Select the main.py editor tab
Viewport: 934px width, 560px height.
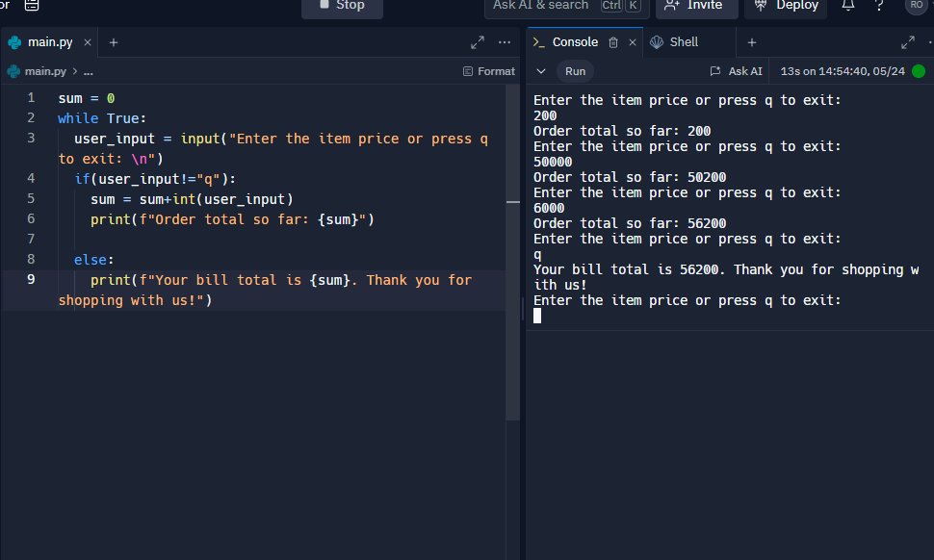click(x=50, y=42)
